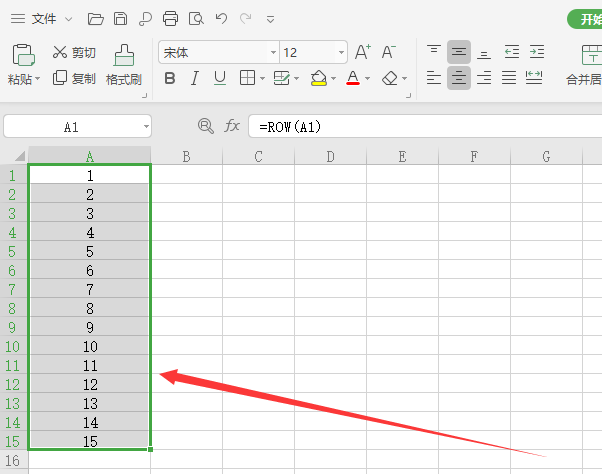Expand the clear eraser dropdown arrow
This screenshot has width=602, height=474.
(404, 79)
